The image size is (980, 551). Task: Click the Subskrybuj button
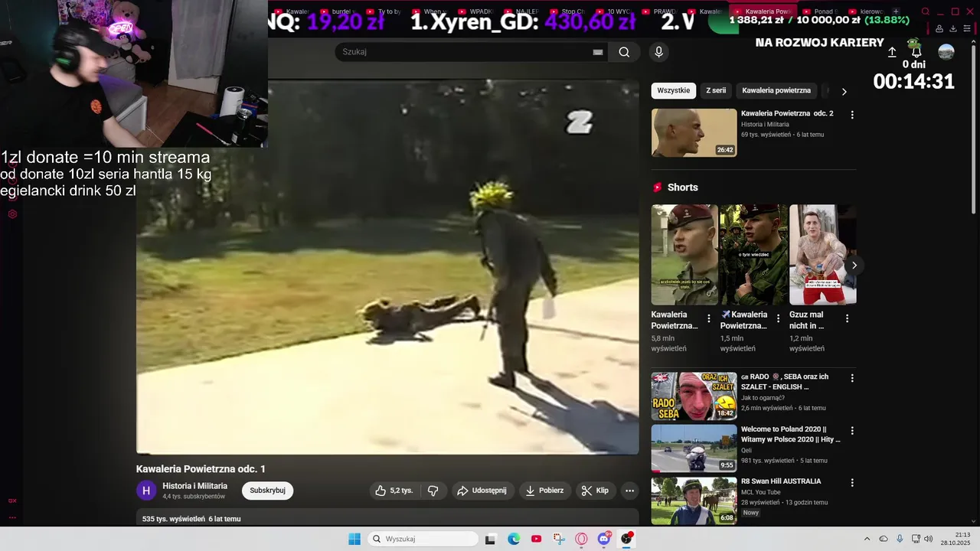267,491
